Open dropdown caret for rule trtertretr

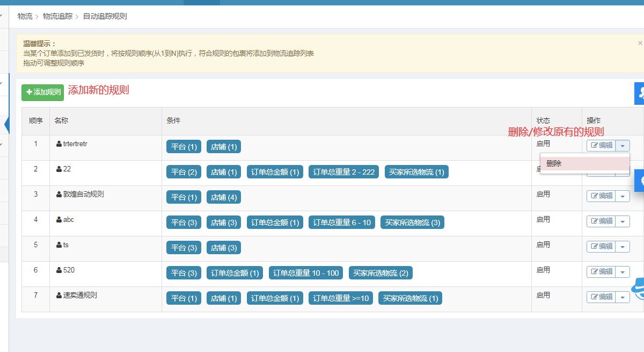click(623, 146)
